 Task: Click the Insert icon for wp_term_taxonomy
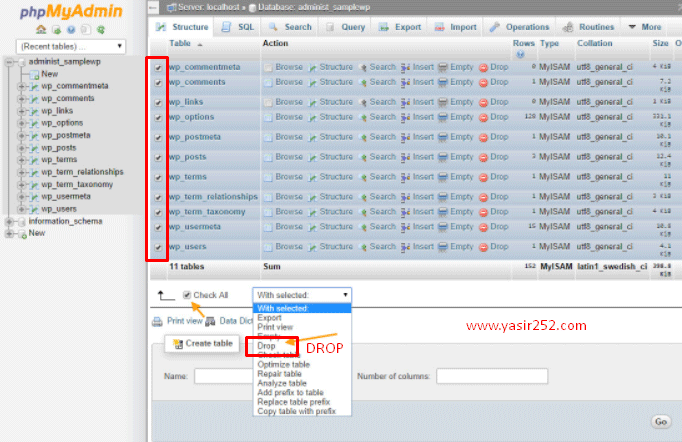[x=405, y=212]
